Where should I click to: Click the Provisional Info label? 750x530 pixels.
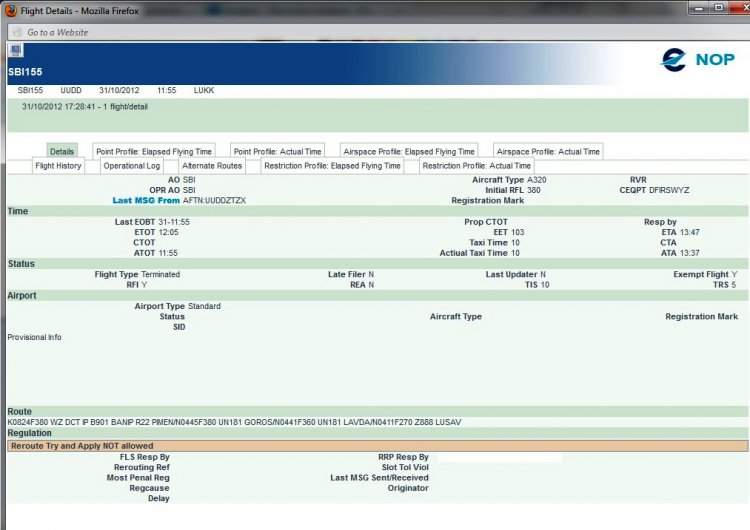pos(34,337)
